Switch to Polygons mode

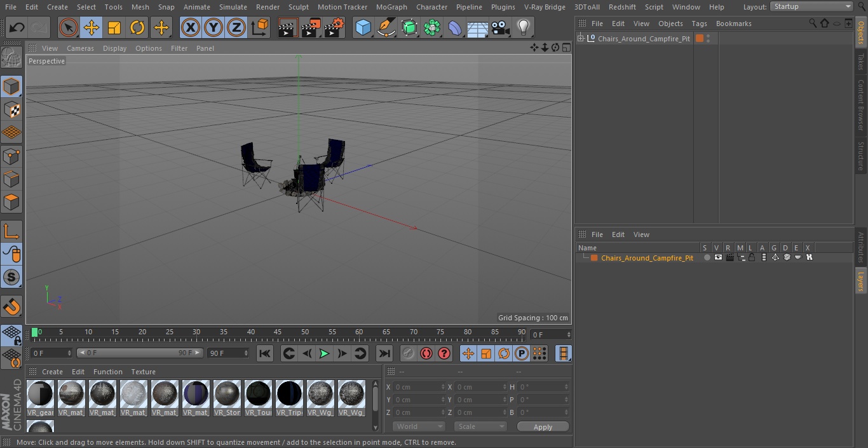pos(11,203)
